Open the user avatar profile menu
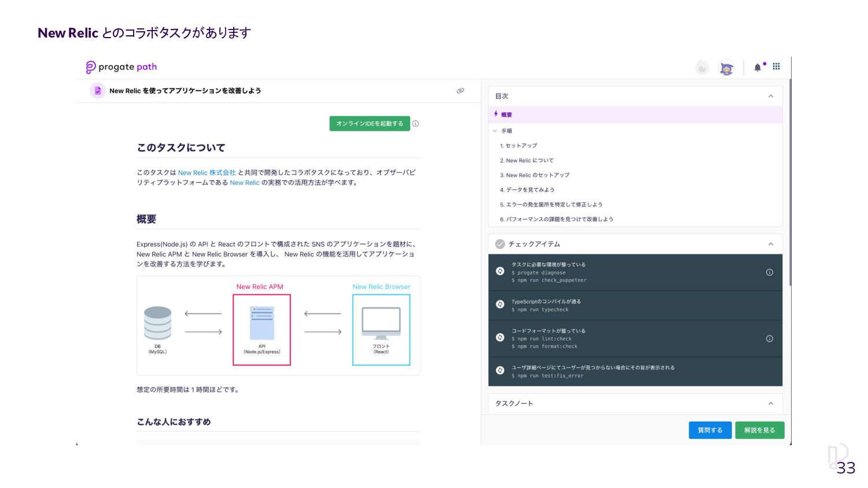Screen dimensions: 868x488 726,68
